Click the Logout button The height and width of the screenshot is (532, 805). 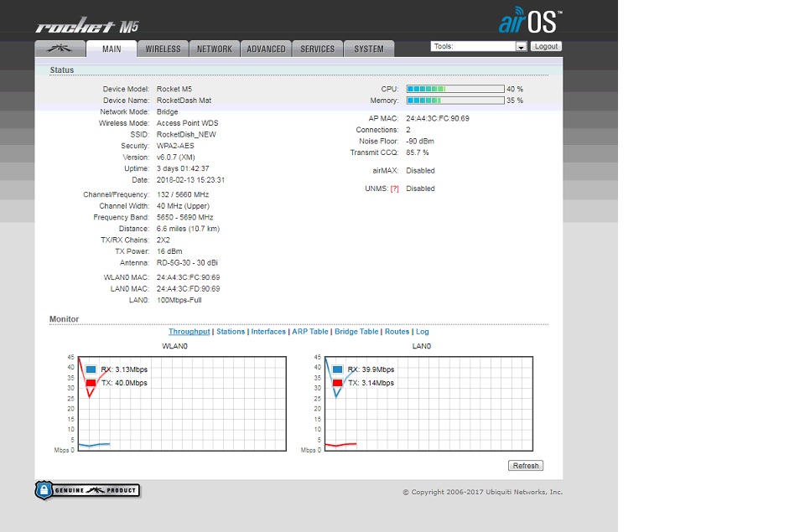[x=546, y=46]
